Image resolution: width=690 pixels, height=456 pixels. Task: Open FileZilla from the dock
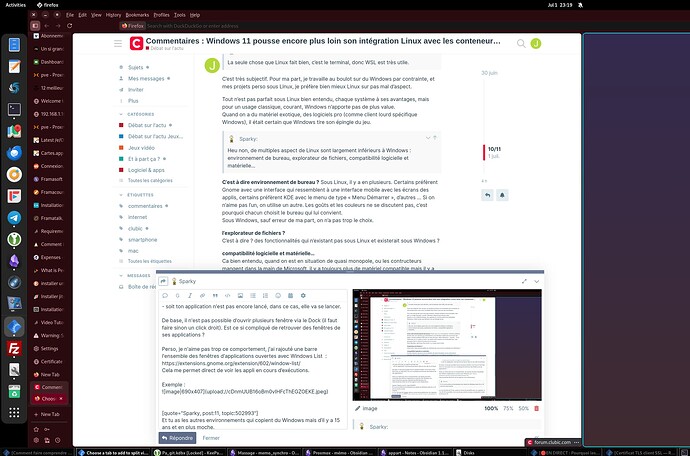click(14, 349)
